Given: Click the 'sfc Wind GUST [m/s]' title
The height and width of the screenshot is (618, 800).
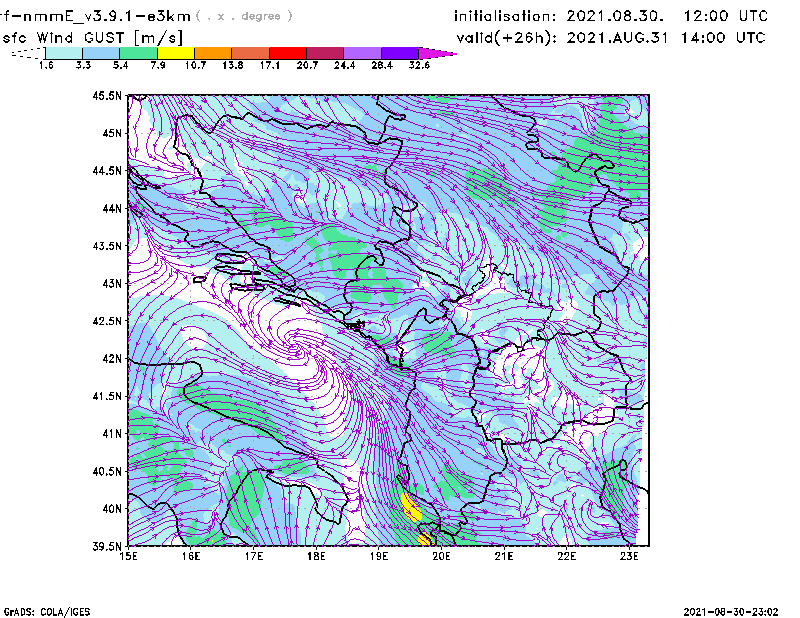Looking at the screenshot, I should point(93,38).
